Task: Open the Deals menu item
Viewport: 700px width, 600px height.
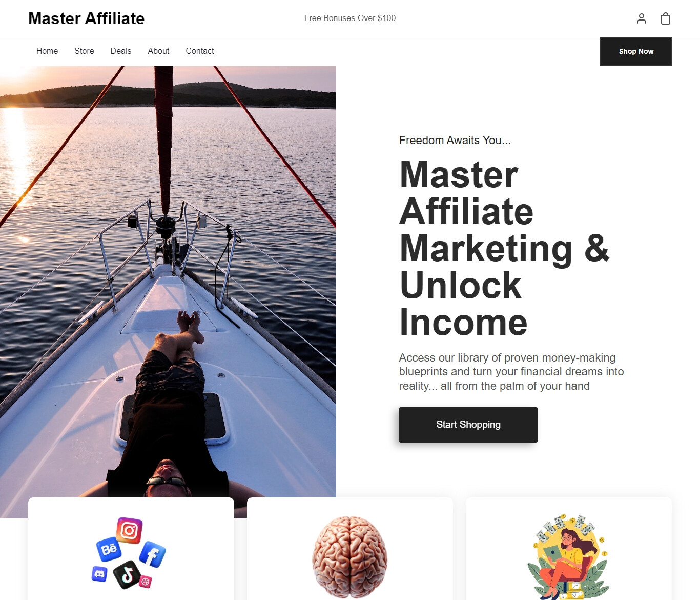Action: 121,51
